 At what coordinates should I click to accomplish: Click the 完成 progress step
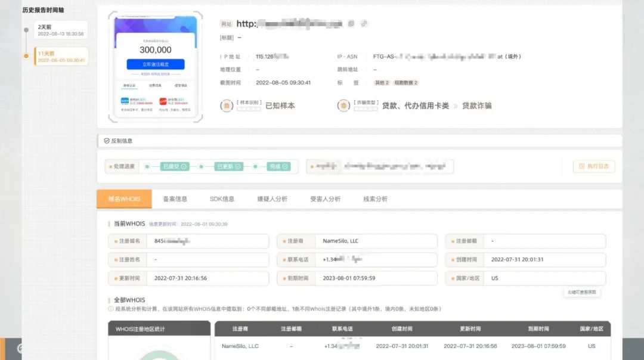279,166
